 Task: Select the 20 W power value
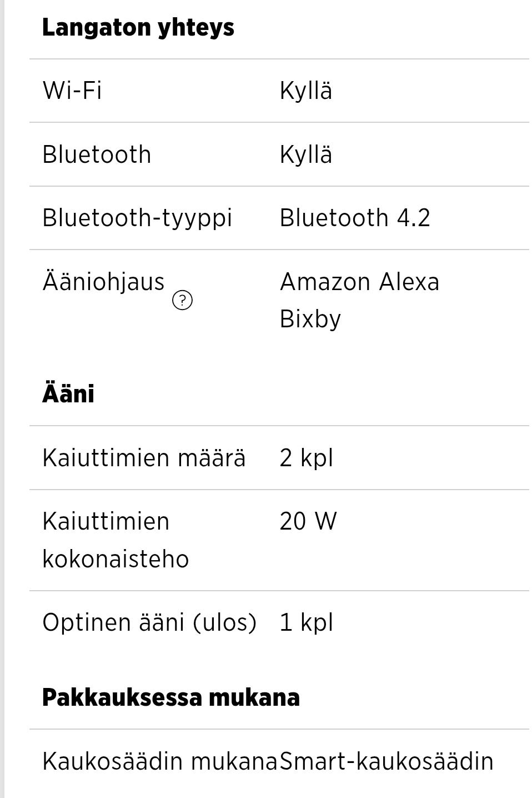click(308, 521)
